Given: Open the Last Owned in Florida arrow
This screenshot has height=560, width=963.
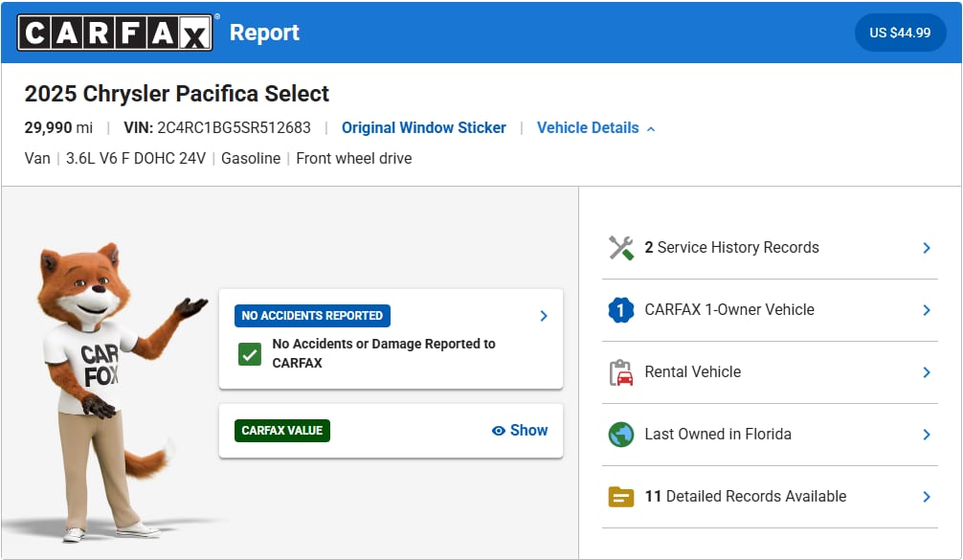Looking at the screenshot, I should tap(927, 435).
